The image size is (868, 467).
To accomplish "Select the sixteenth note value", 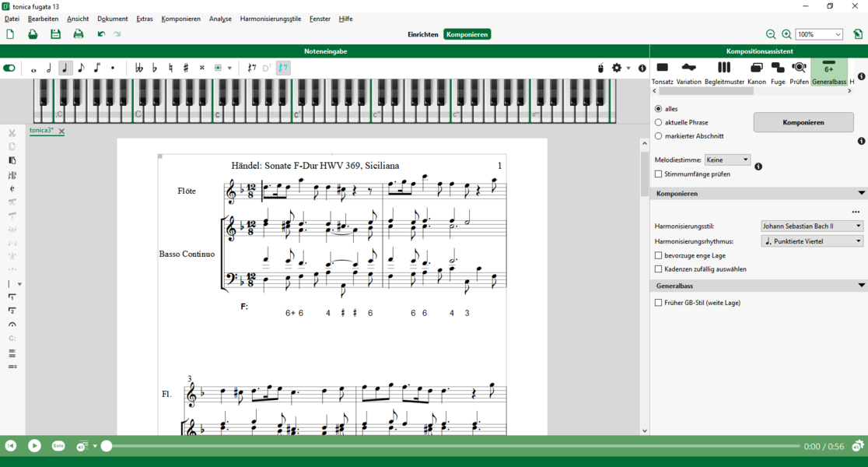I will pyautogui.click(x=97, y=68).
